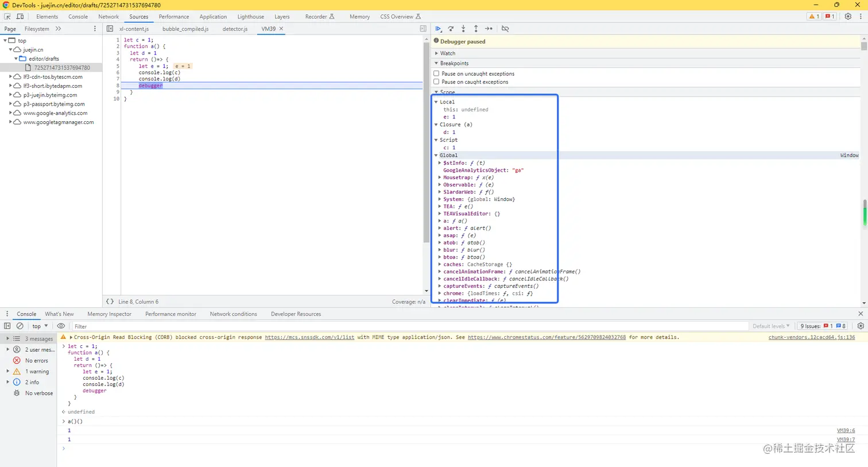The height and width of the screenshot is (467, 868).
Task: Close the drawer panel
Action: tap(861, 314)
